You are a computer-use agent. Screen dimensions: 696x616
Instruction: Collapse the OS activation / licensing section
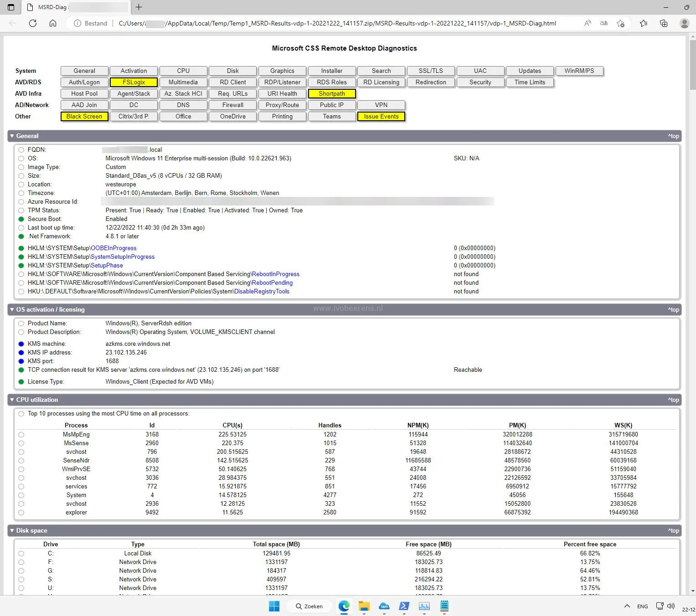tap(345, 309)
